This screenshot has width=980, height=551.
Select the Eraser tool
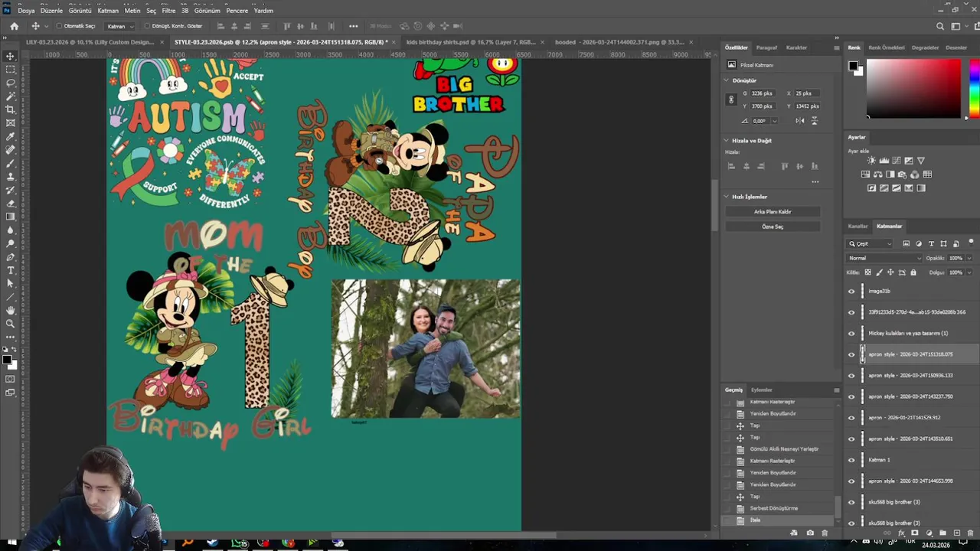pyautogui.click(x=11, y=204)
